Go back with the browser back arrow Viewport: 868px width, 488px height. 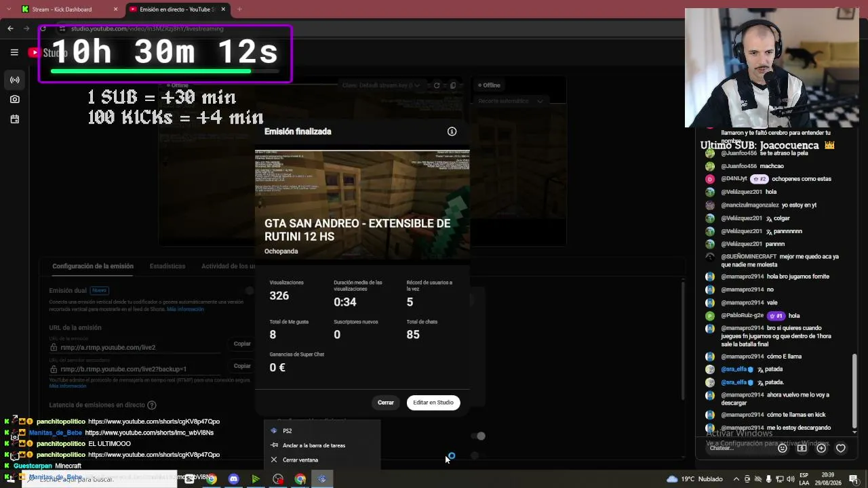10,28
